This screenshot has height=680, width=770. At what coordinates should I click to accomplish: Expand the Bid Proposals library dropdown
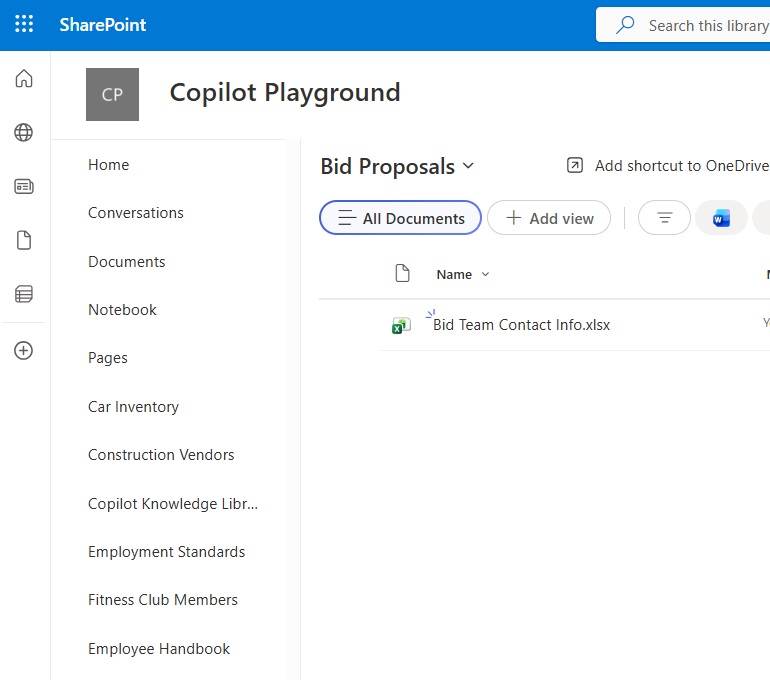click(x=469, y=167)
